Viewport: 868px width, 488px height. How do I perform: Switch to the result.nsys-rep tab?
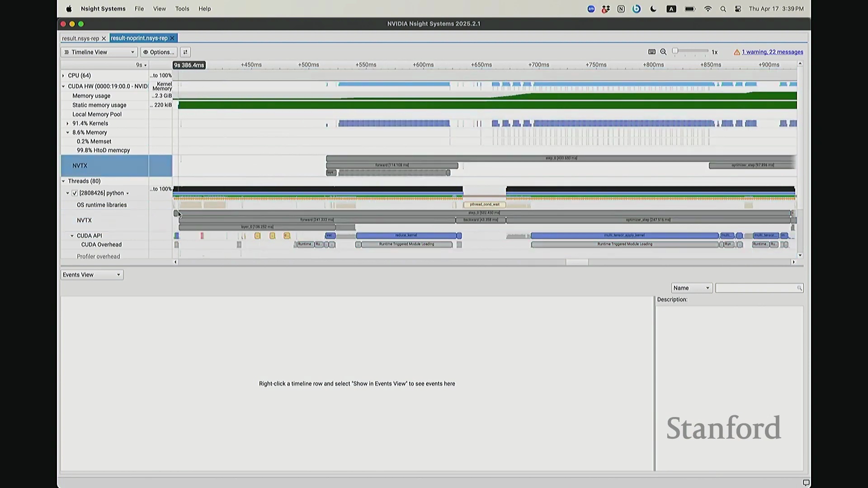(80, 38)
